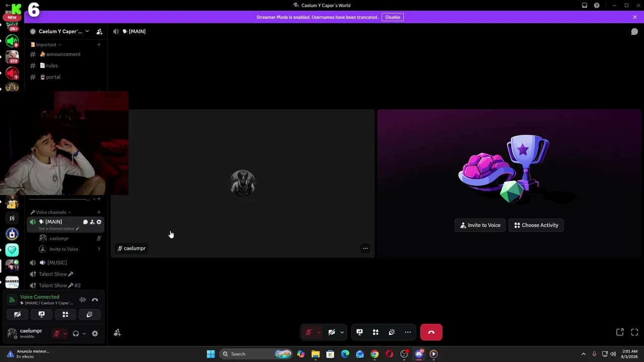Dismiss the Streamer Mode banner

(x=634, y=17)
